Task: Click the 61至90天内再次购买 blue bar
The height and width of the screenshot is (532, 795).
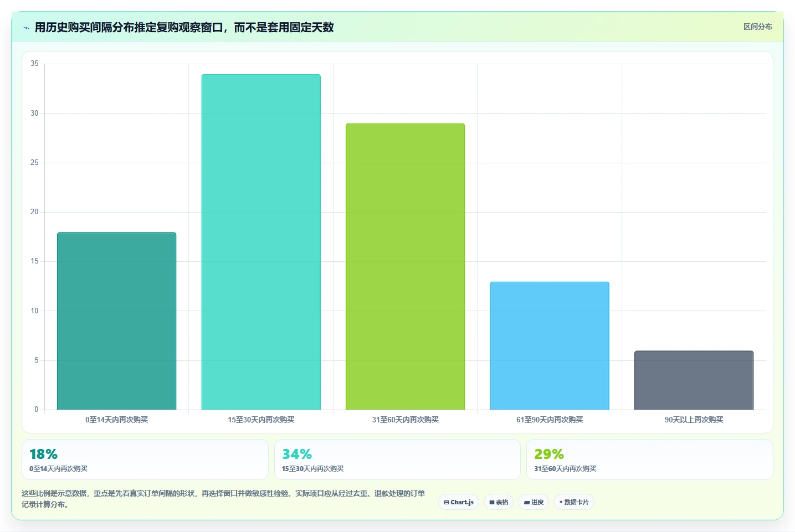Action: tap(550, 346)
